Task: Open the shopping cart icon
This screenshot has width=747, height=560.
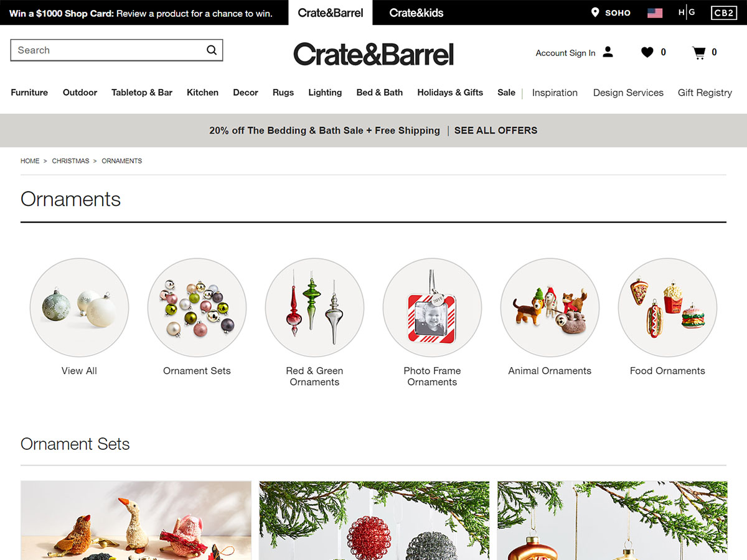Action: point(699,53)
